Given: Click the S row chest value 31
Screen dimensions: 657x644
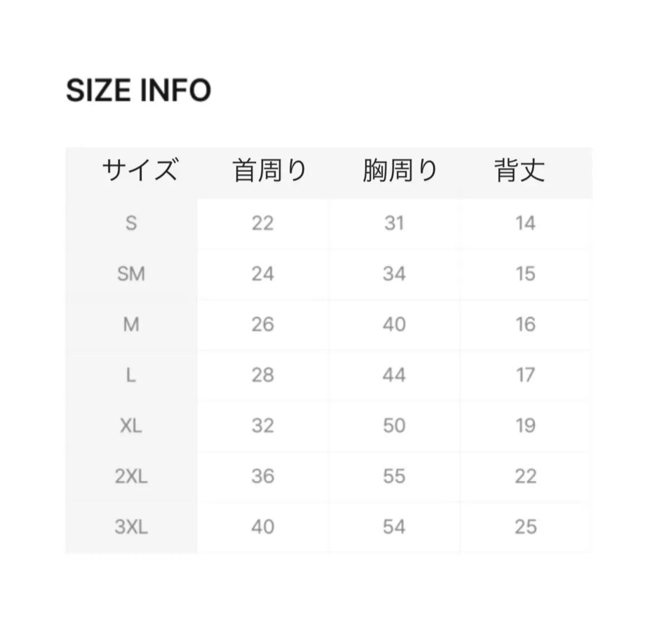Looking at the screenshot, I should [394, 224].
